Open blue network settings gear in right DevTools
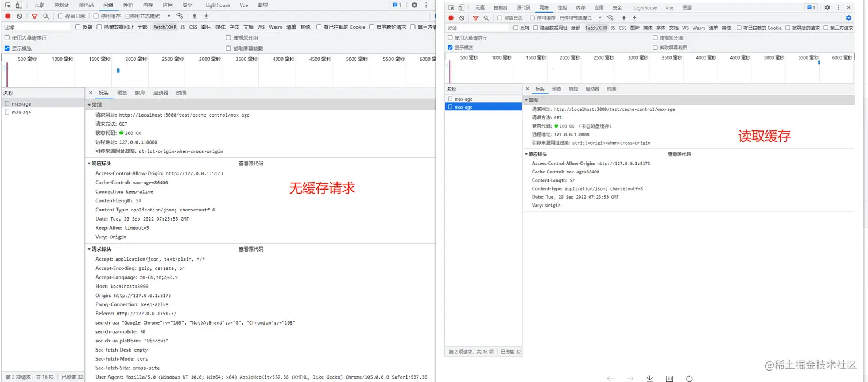The image size is (868, 382). click(x=848, y=18)
